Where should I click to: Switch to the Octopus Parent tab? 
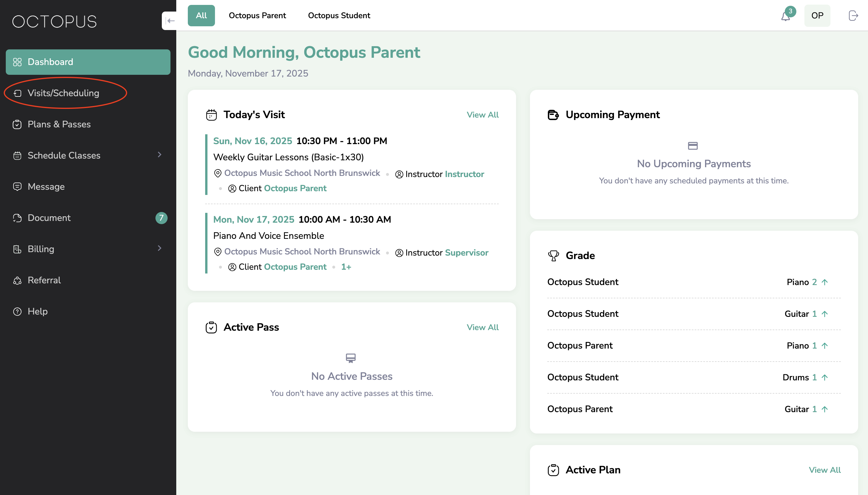(x=257, y=16)
